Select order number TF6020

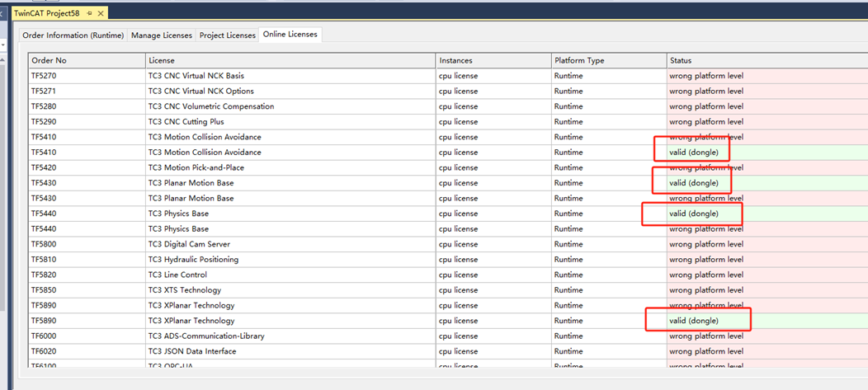coord(44,351)
